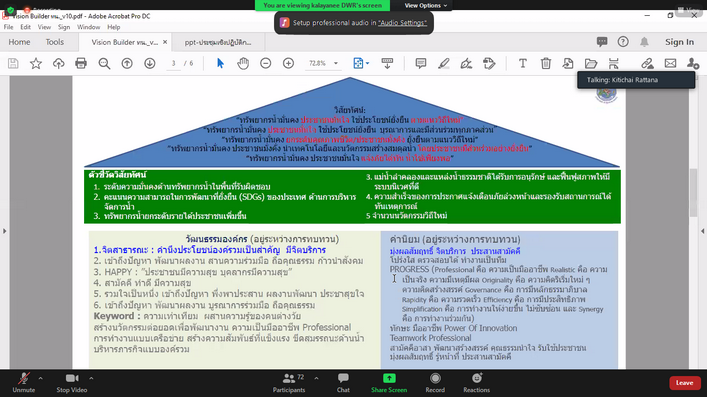707x397 pixels.
Task: Click the page number input field
Action: coord(174,64)
